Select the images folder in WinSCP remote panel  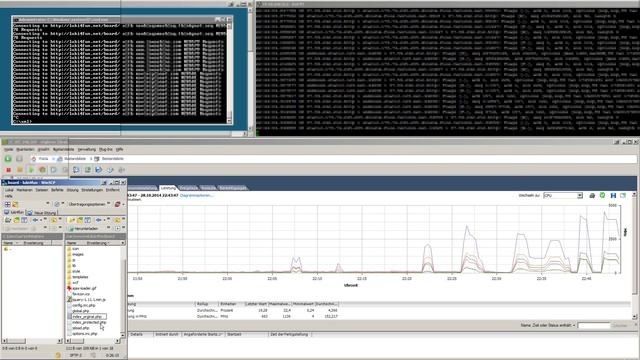tap(78, 254)
